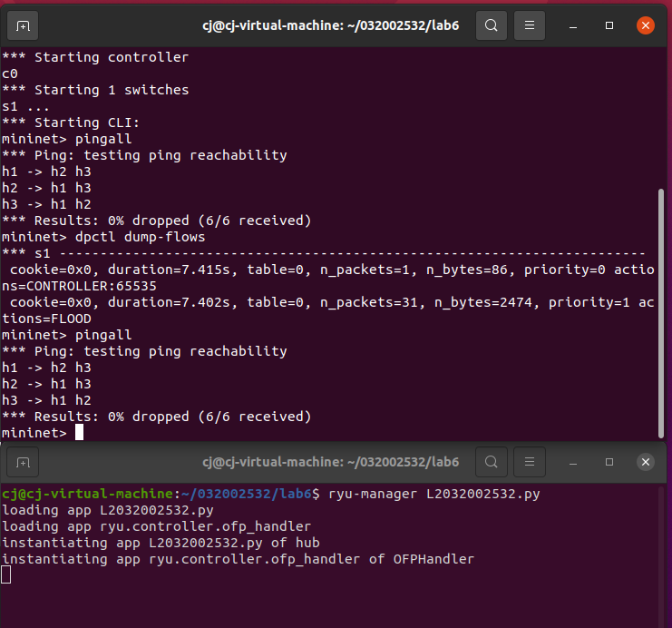Click the 's1 ...' switch line
The height and width of the screenshot is (628, 672).
pyautogui.click(x=25, y=106)
